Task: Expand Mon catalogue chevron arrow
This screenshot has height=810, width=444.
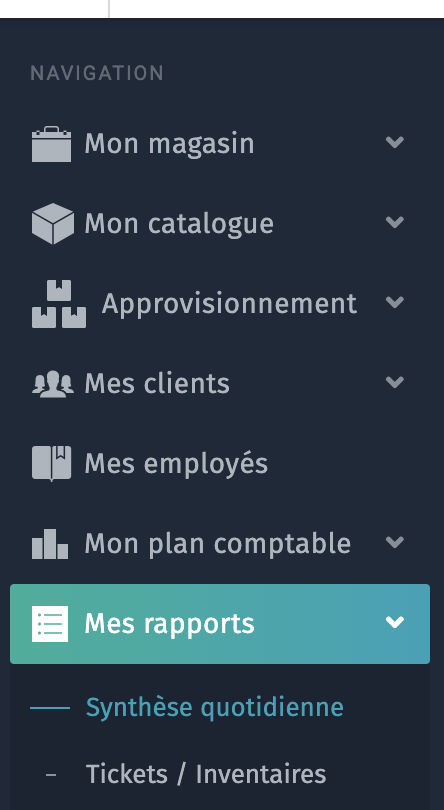Action: point(394,222)
